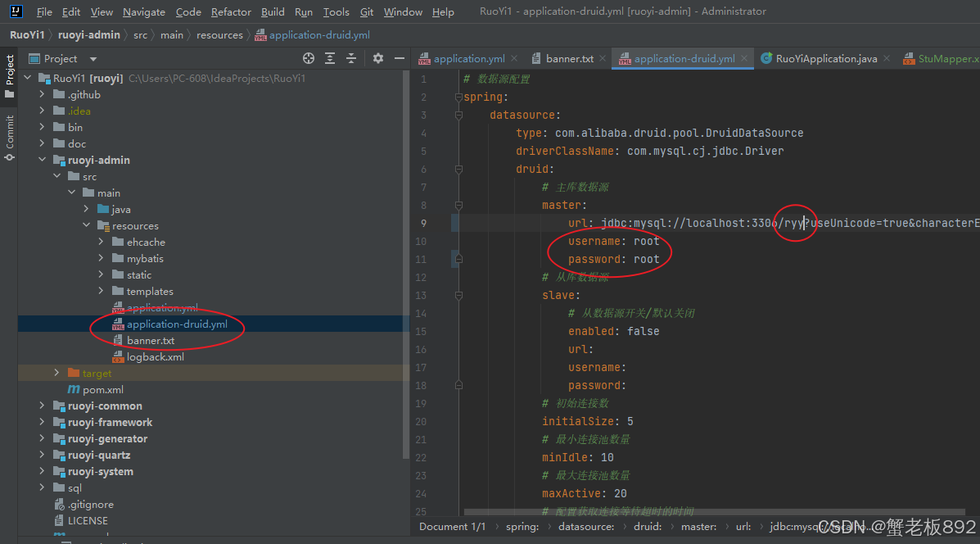Click 'Document 1/1' in the breadcrumb bar
This screenshot has width=980, height=544.
click(452, 527)
